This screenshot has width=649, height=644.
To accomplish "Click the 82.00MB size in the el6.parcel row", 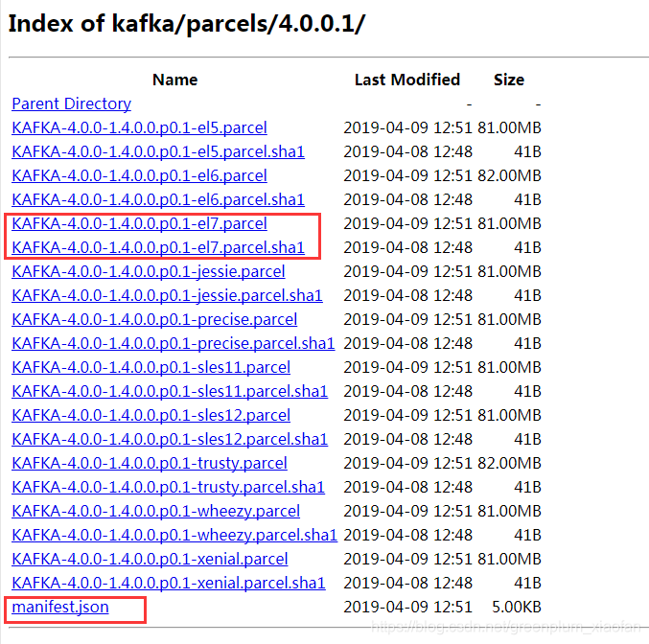I will point(509,176).
